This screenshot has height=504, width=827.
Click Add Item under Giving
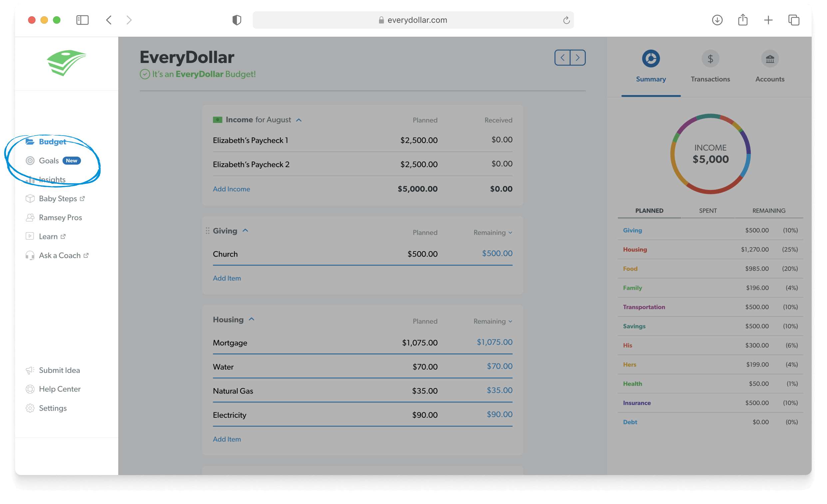(227, 278)
